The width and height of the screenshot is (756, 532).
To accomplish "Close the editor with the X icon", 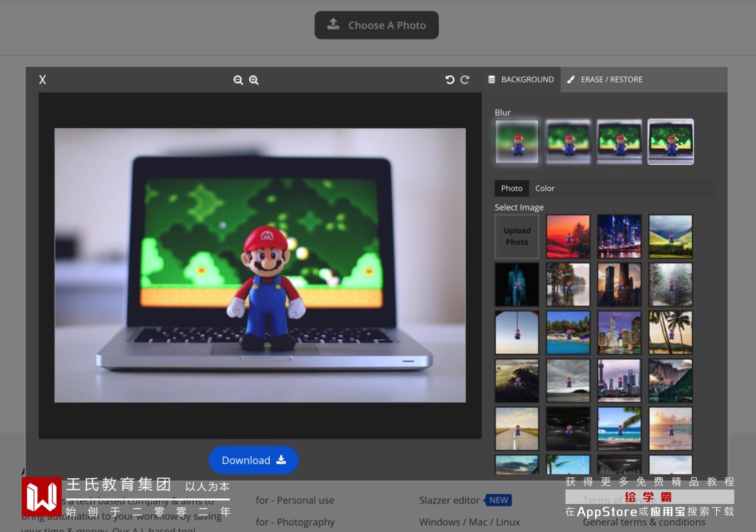I will click(x=43, y=80).
